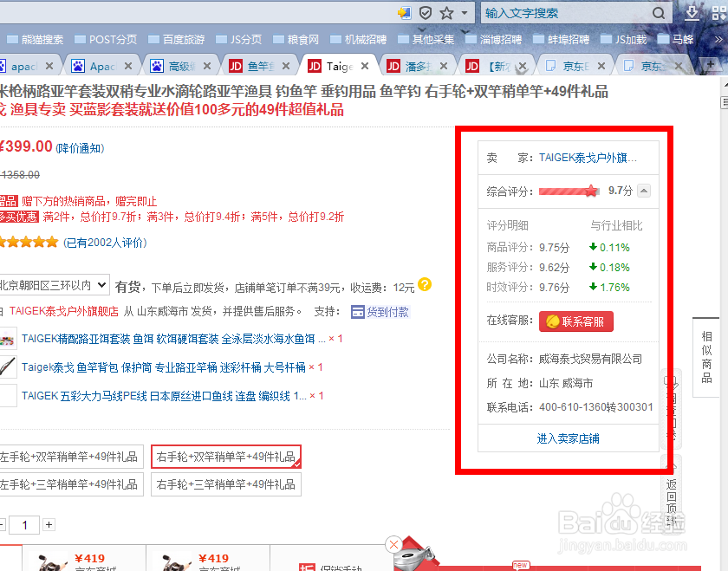
Task: Open the red TAIGEK泰戈户外旗舰店 shop link
Action: [64, 311]
